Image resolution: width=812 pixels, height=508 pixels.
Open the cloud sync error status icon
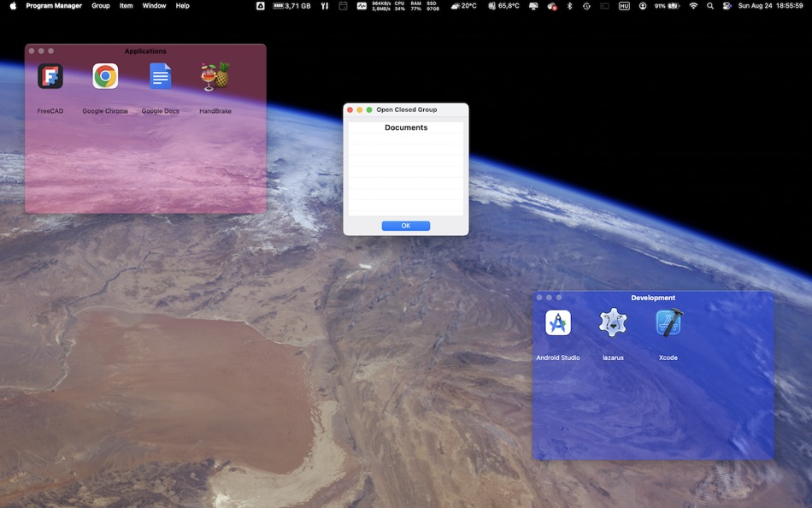point(552,6)
